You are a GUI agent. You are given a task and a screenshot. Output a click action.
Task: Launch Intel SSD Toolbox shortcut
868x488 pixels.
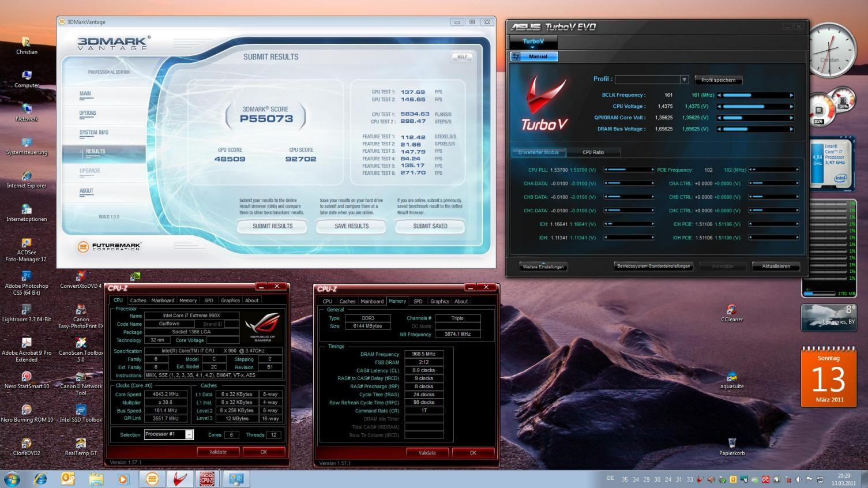coord(81,414)
